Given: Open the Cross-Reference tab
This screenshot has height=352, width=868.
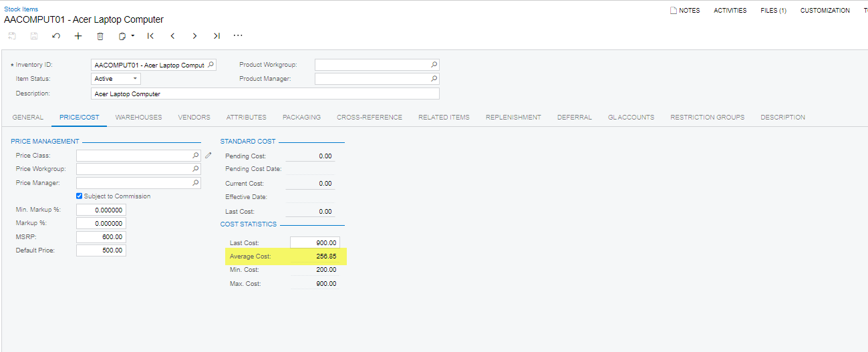Looking at the screenshot, I should (370, 117).
